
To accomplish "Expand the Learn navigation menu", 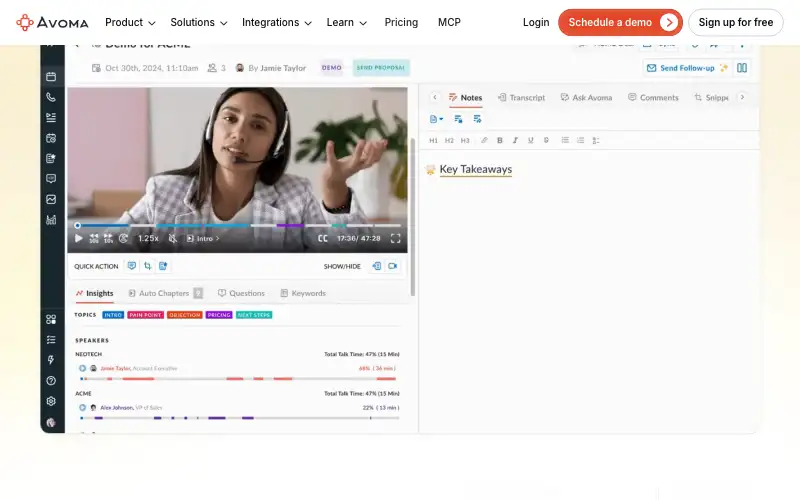I will coord(346,22).
